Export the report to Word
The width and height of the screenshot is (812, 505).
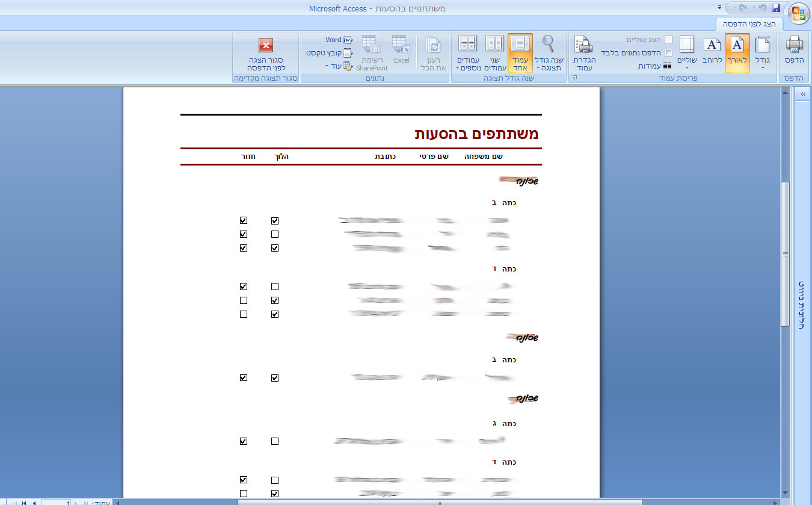coord(339,40)
